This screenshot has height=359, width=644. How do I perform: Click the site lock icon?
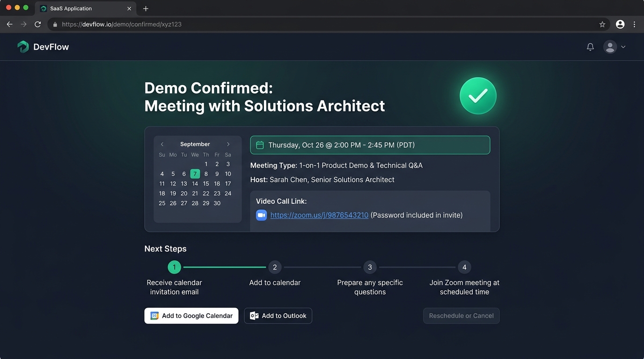tap(55, 24)
